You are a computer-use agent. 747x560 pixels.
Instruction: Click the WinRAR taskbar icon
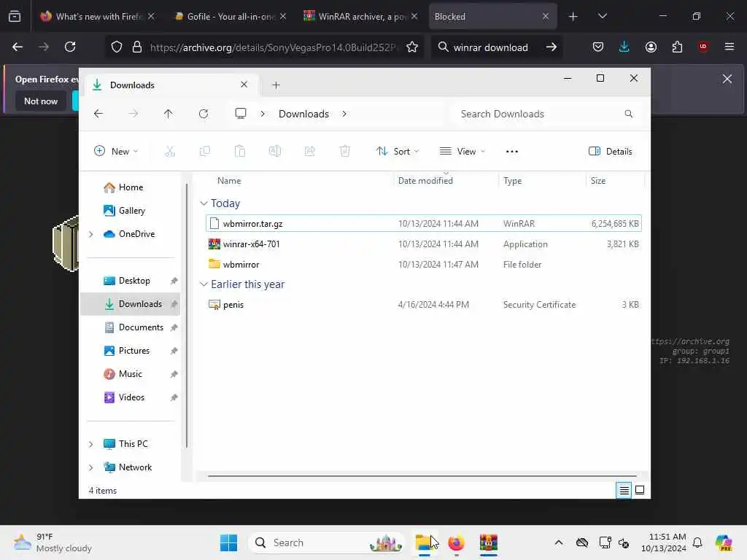[x=488, y=542]
